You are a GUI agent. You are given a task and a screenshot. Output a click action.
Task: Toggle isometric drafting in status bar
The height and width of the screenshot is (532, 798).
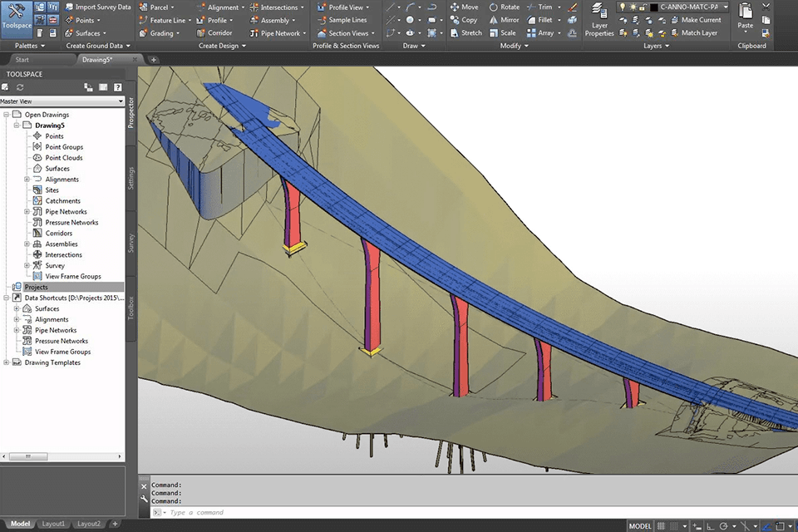click(745, 526)
